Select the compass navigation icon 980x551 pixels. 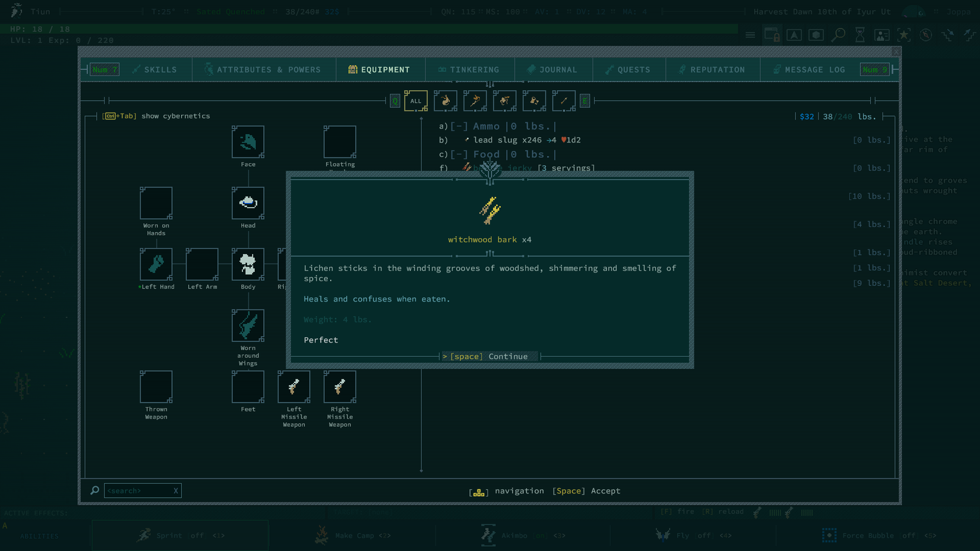click(x=926, y=34)
